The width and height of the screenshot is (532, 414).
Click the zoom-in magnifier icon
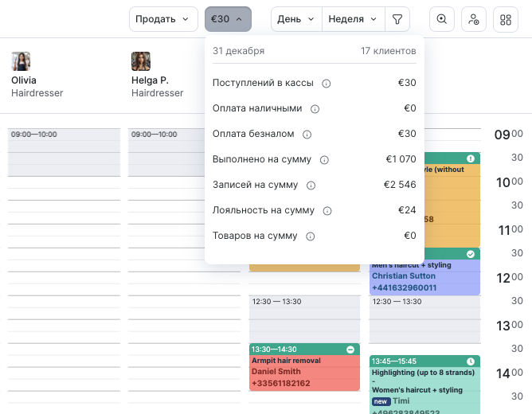[442, 19]
